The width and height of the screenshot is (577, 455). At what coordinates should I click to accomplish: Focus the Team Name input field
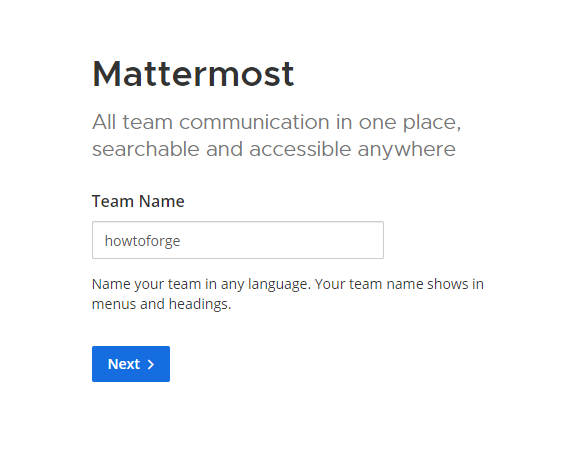click(x=238, y=240)
